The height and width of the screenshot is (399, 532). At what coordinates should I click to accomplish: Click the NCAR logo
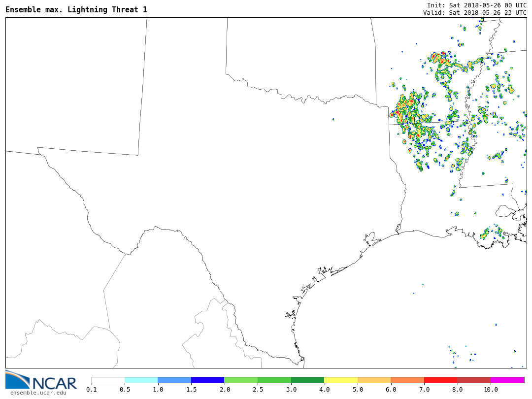(x=41, y=380)
